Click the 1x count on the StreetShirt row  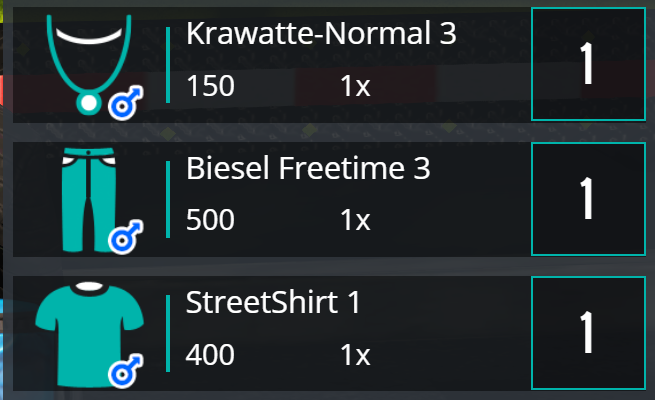click(355, 355)
